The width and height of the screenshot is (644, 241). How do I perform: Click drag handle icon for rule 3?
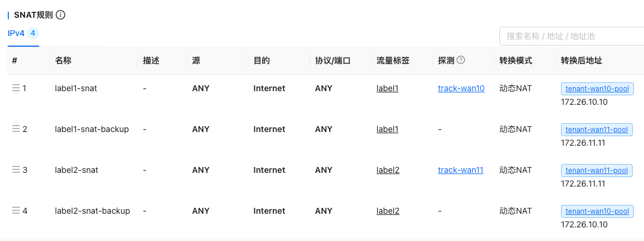(16, 170)
